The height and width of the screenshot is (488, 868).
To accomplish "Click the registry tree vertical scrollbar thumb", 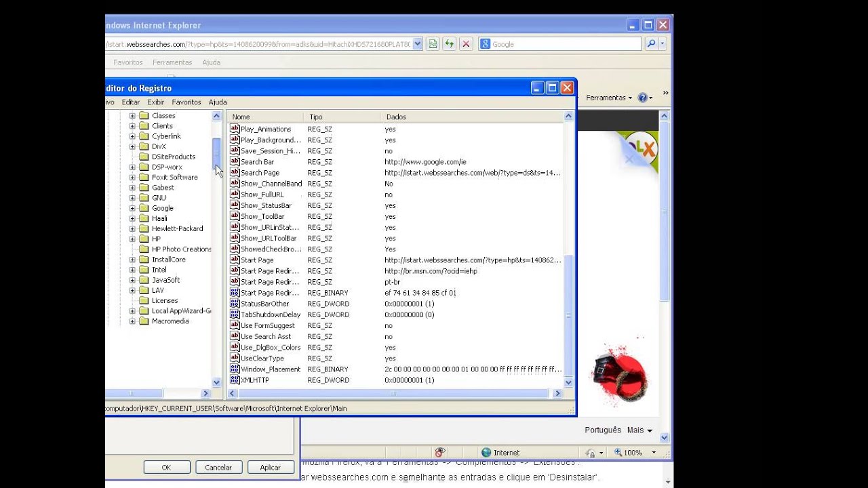I will (x=217, y=155).
